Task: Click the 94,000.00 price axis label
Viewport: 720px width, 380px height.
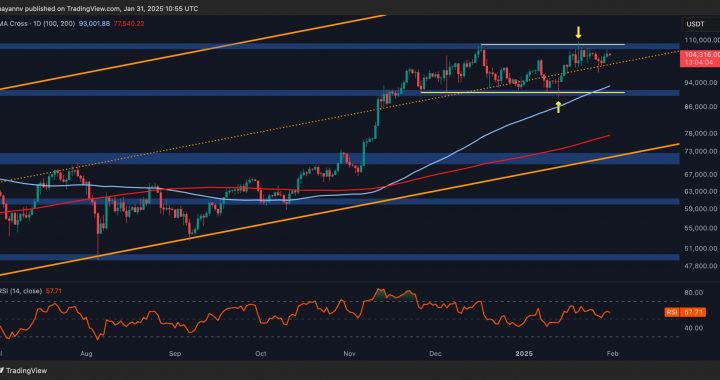Action: (701, 83)
